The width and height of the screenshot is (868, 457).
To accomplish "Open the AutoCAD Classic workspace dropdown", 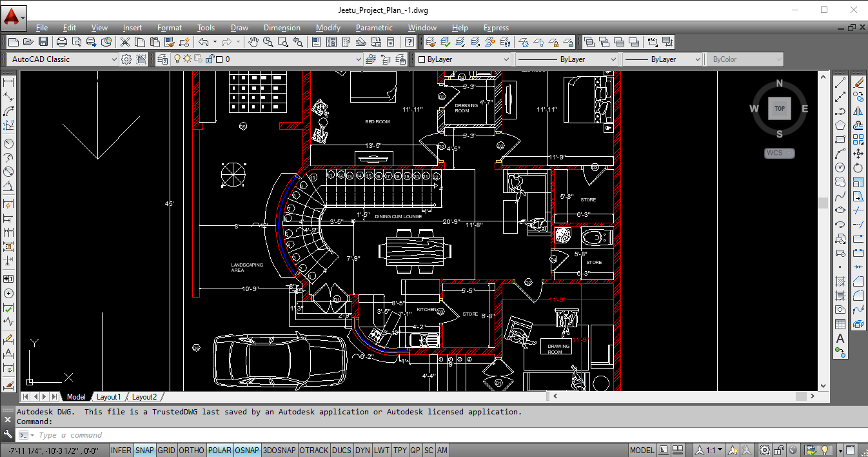I will tap(114, 59).
